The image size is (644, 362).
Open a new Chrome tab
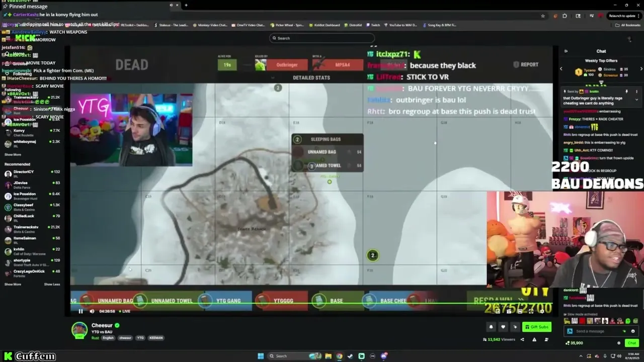point(186,5)
